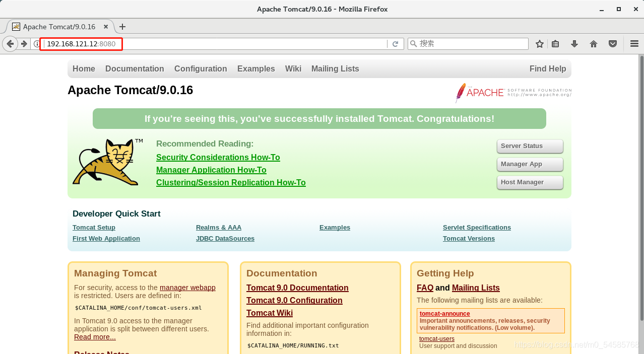
Task: Click the Apache Software Foundation logo
Action: point(513,93)
